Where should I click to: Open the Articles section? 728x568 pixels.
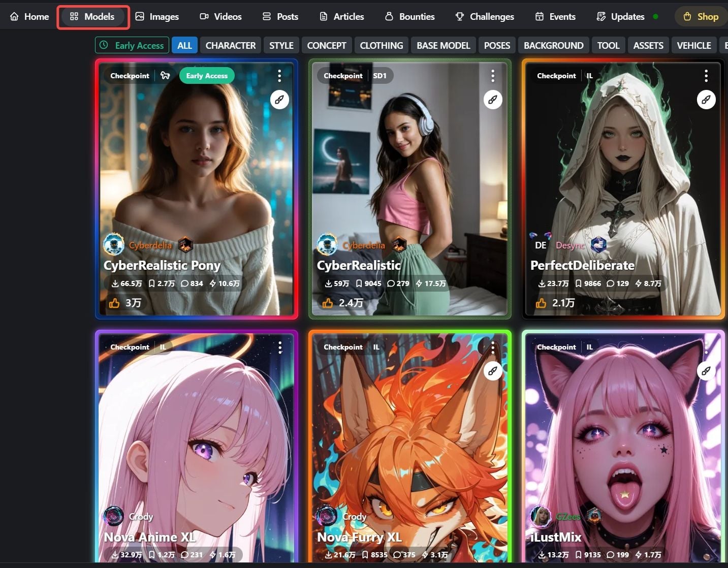pos(342,16)
